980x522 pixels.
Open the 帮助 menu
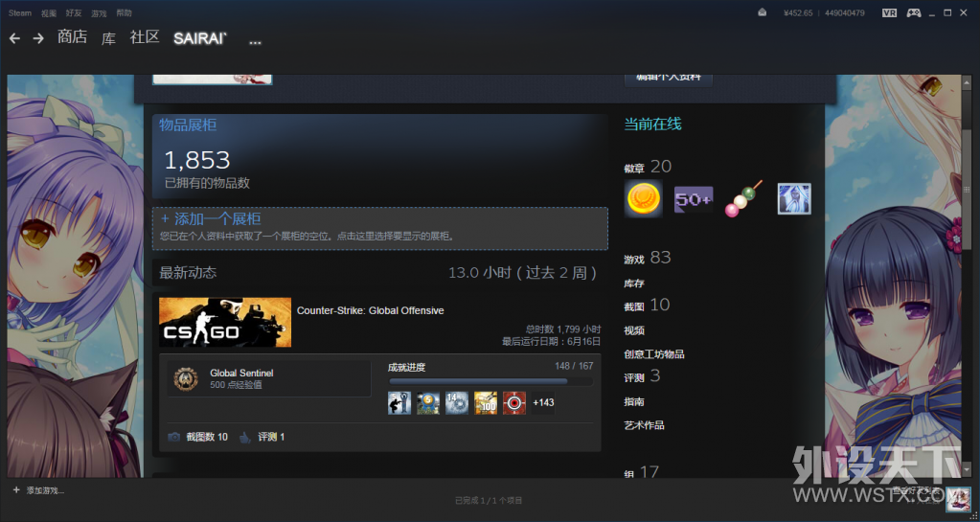[x=124, y=13]
